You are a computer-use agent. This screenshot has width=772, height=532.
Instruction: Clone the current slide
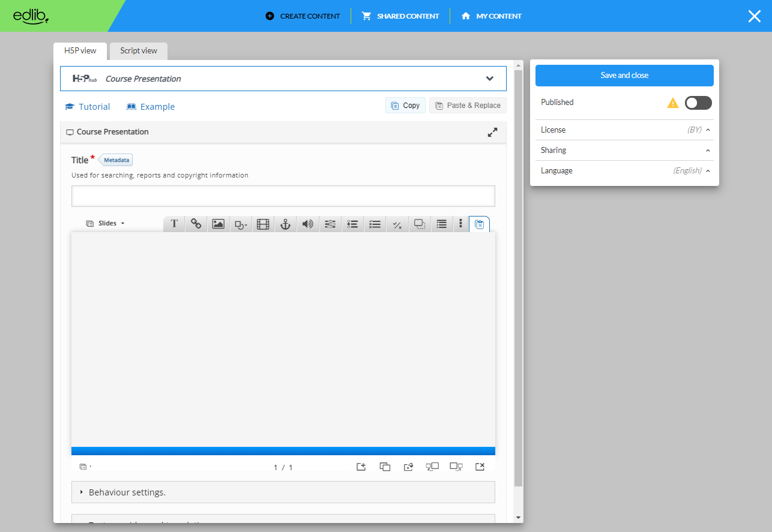[x=385, y=467]
